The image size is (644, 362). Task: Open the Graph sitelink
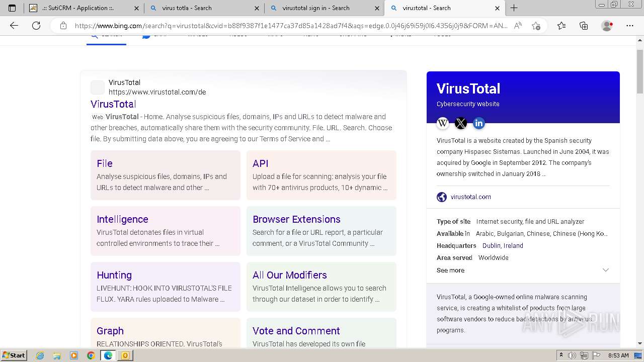(x=110, y=331)
